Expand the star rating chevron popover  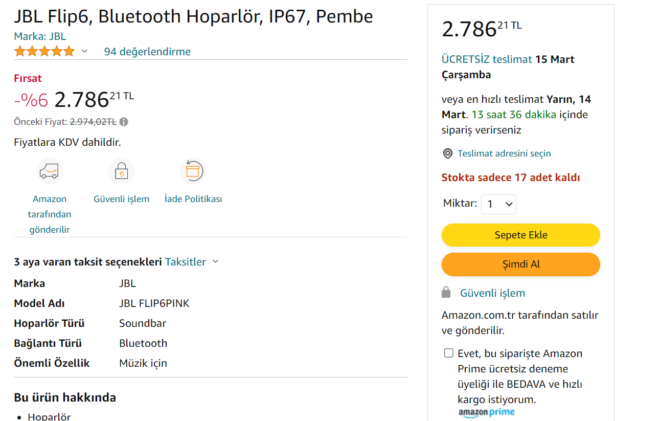(84, 51)
